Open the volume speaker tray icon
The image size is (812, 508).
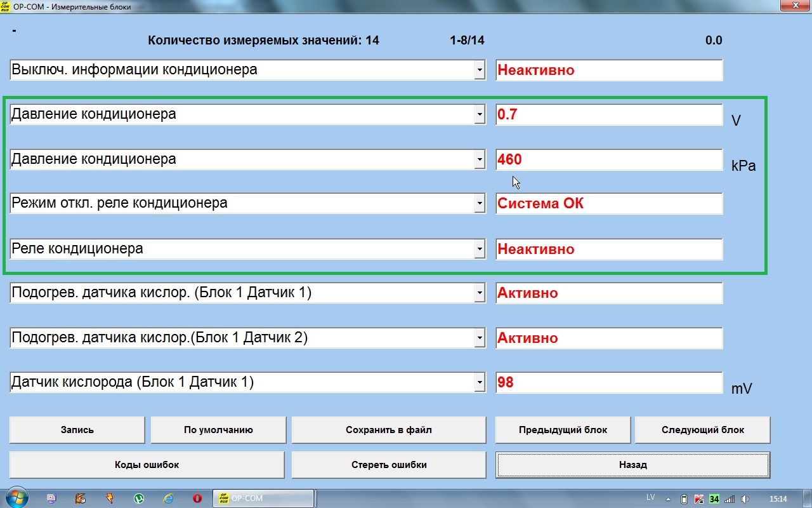click(745, 498)
